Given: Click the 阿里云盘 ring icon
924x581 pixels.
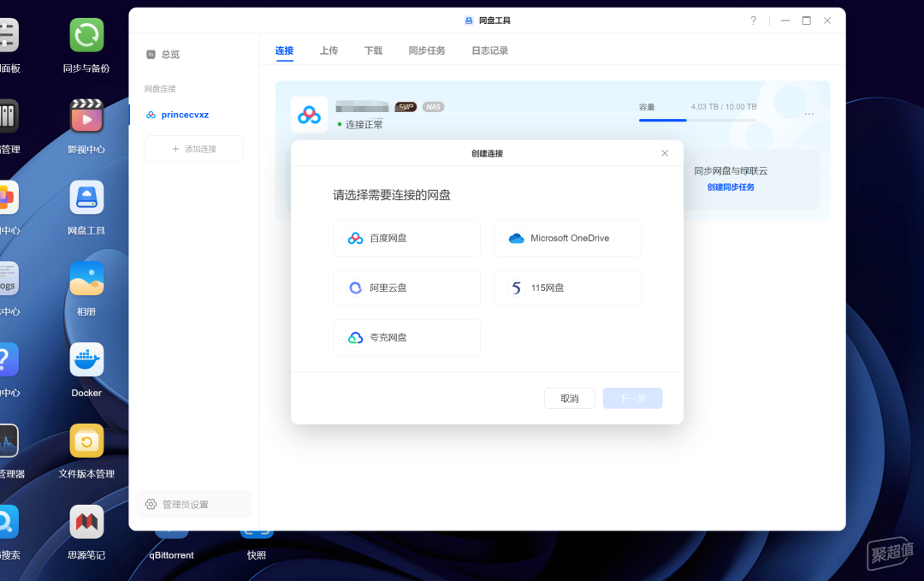Looking at the screenshot, I should [355, 288].
